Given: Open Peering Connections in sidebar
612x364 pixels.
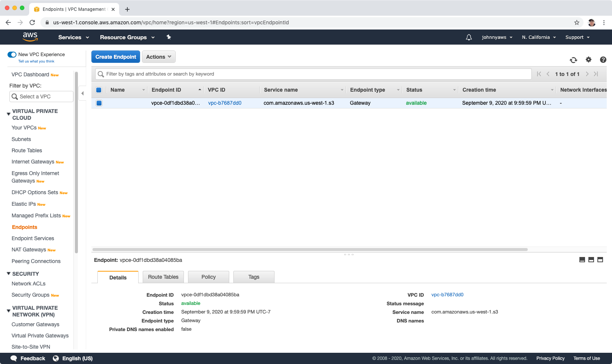Looking at the screenshot, I should 36,261.
